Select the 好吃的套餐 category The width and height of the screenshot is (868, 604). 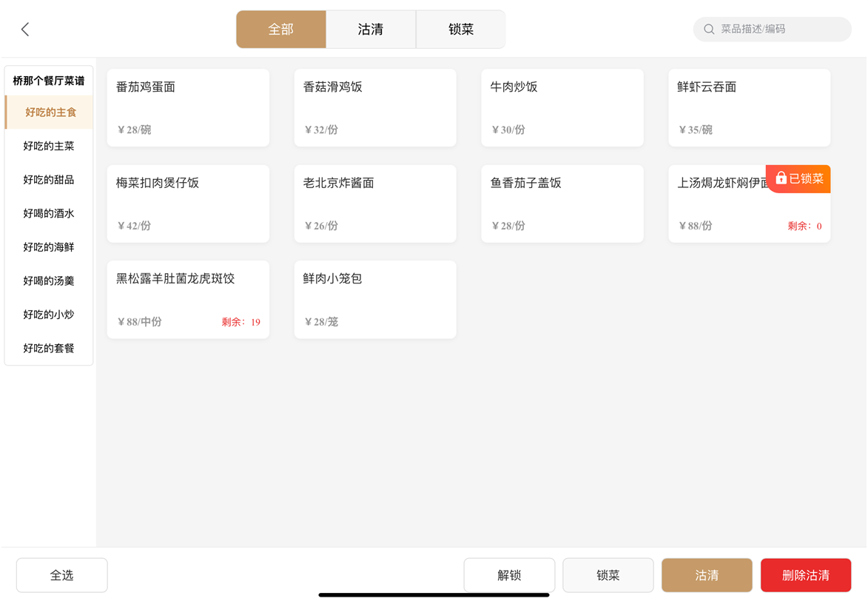[49, 349]
